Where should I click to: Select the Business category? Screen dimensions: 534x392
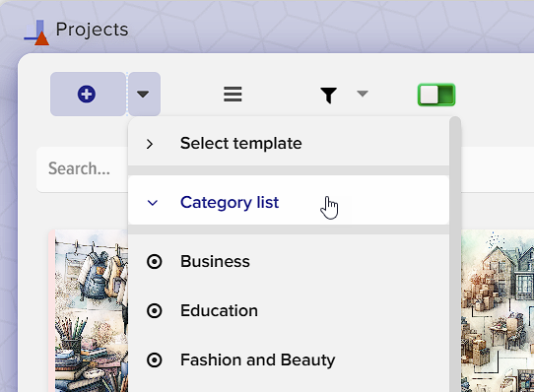coord(289,262)
